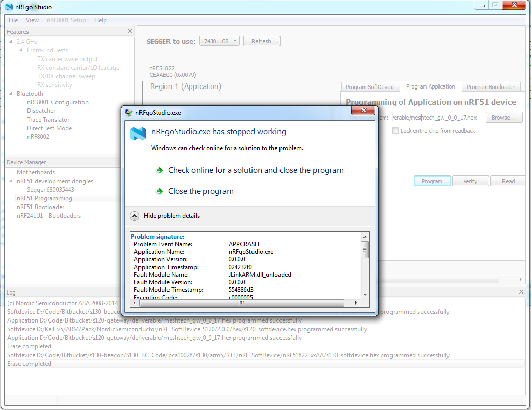Viewport: 532px width, 410px height.
Task: Select nRF24LU1+ Bootloaders
Action: point(49,216)
